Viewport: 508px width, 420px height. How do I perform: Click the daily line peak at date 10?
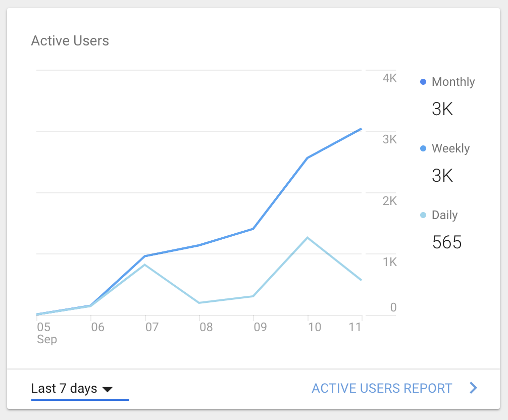308,238
